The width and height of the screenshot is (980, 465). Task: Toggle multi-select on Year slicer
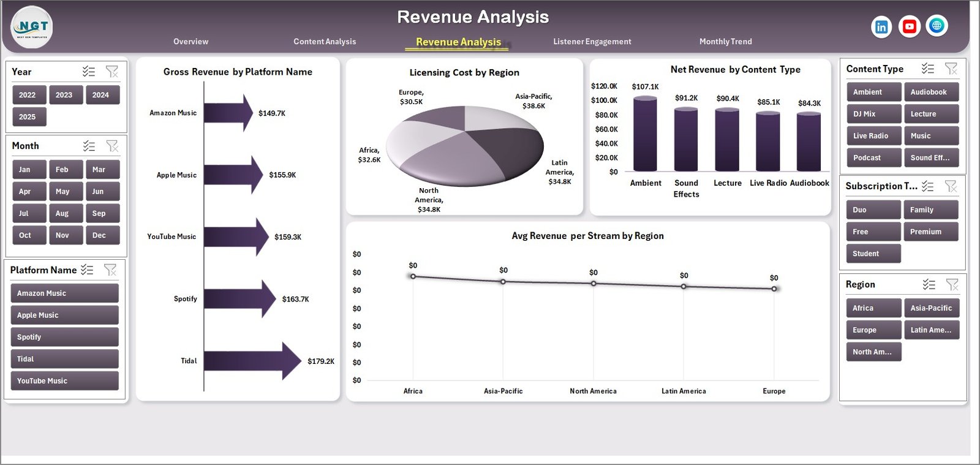(89, 72)
